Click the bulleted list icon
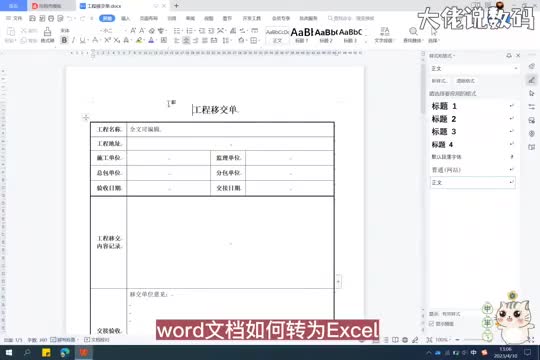Image resolution: width=540 pixels, height=360 pixels. point(177,31)
